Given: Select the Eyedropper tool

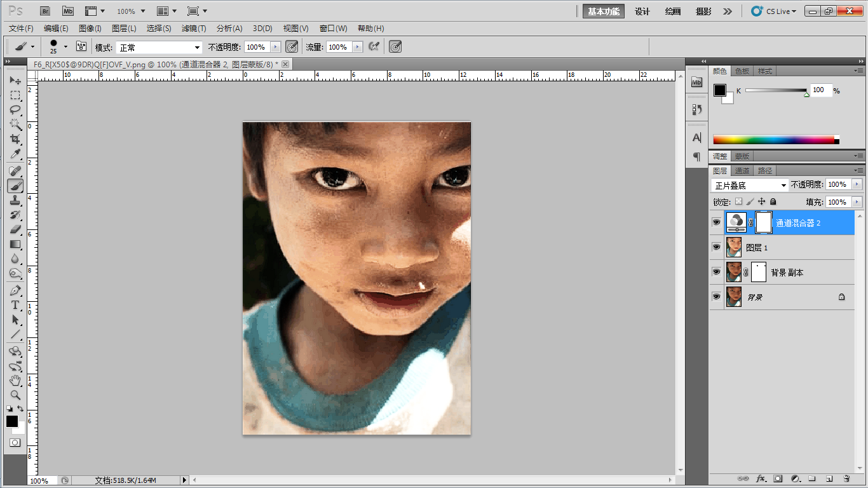Looking at the screenshot, I should (15, 154).
